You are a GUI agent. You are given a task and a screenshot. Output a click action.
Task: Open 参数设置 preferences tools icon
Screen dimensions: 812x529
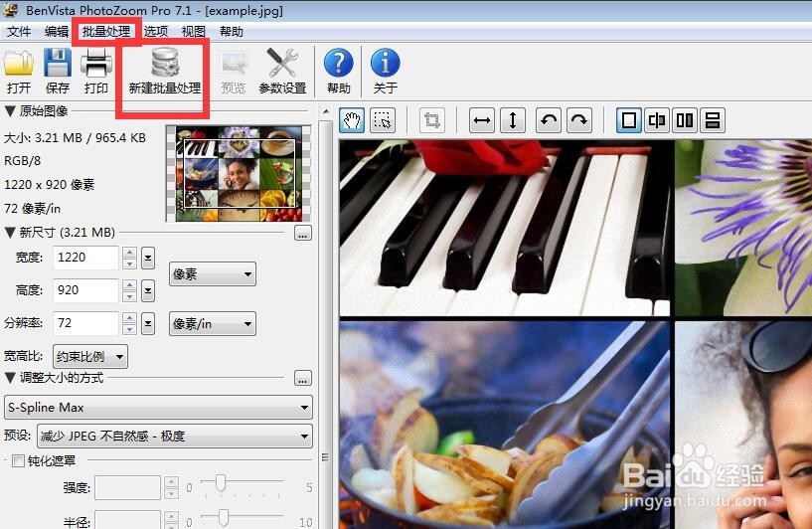(282, 71)
